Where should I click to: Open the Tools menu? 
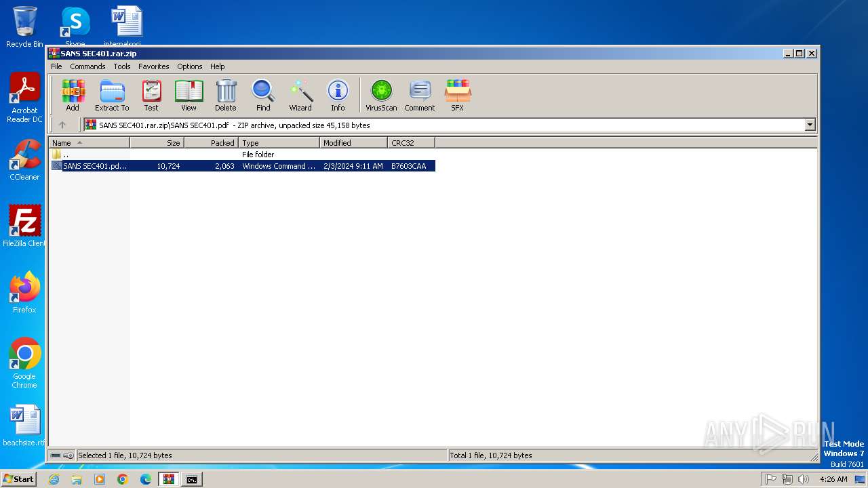point(122,66)
